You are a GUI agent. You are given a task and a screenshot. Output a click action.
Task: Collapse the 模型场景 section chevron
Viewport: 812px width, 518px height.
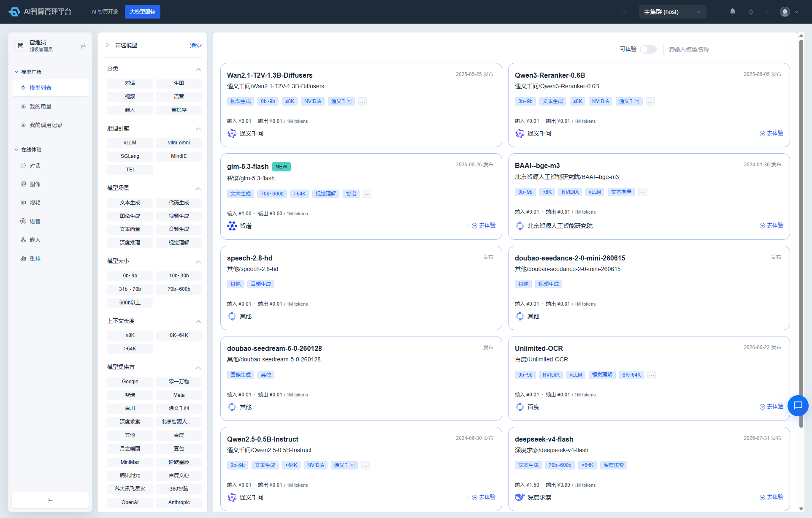[x=198, y=189]
